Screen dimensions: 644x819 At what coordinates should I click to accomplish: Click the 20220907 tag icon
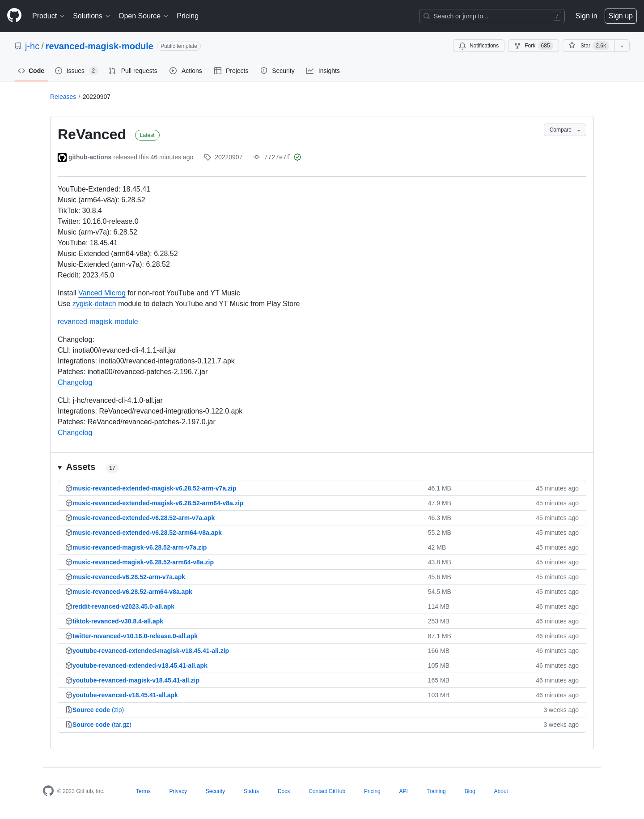(208, 157)
